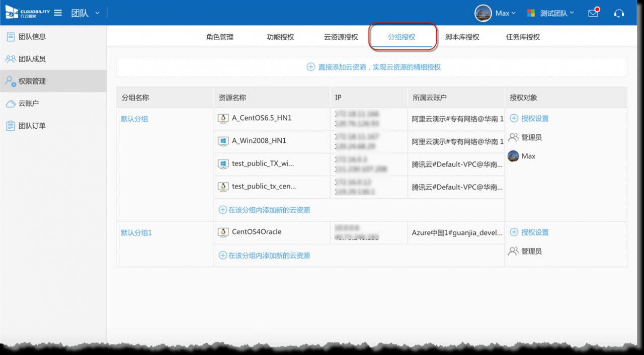Viewport: 644px width, 355px height.
Task: Click 直接添加云资源 to add cloud resources
Action: [x=373, y=67]
